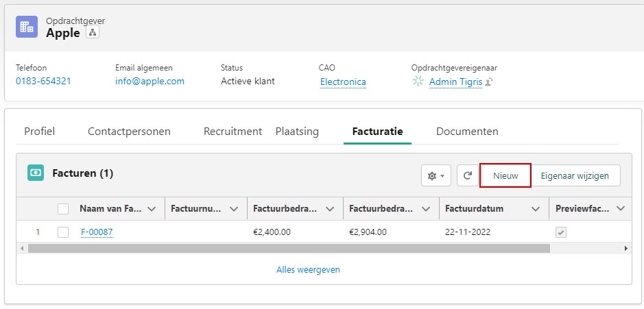
Task: Click email info@apple.com
Action: point(150,82)
